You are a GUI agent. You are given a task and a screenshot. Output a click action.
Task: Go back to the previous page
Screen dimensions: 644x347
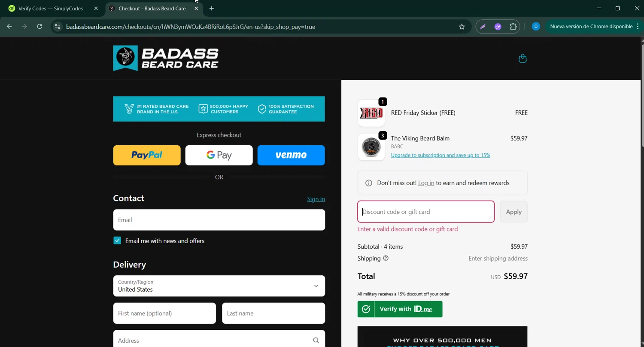[x=9, y=27]
